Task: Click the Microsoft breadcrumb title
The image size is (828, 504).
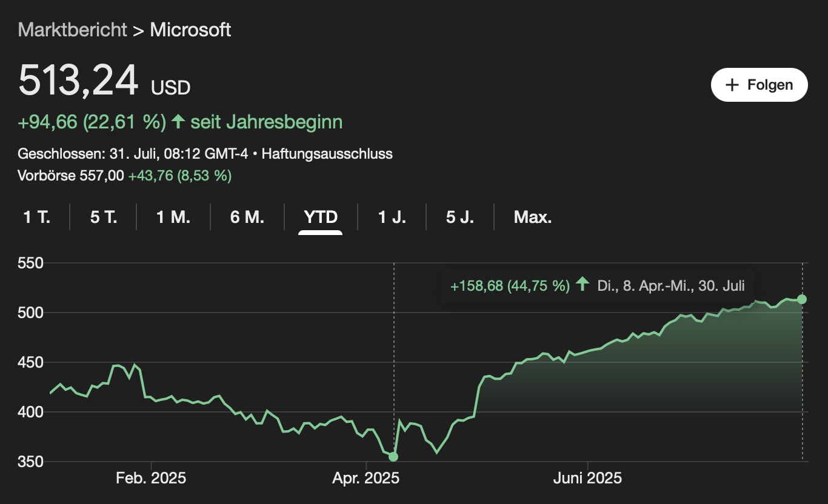Action: (x=190, y=30)
